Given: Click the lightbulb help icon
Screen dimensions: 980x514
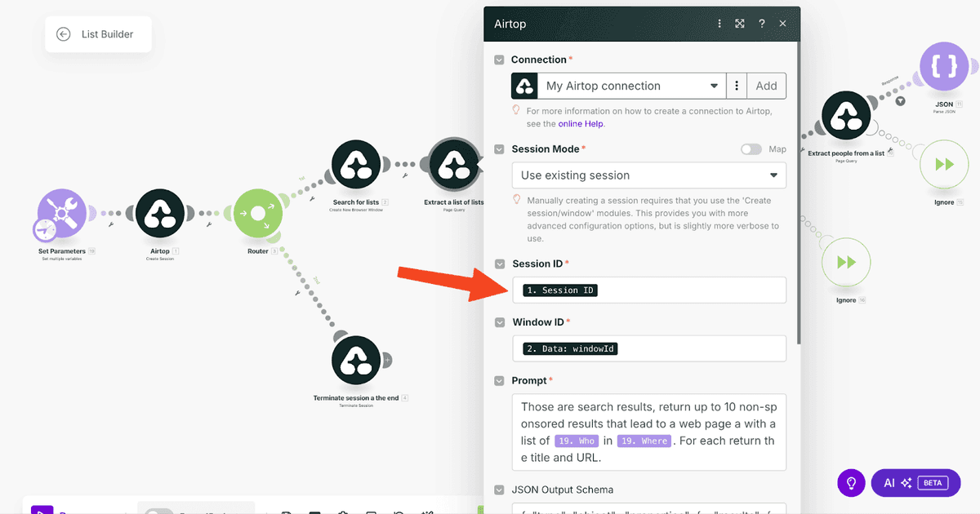Looking at the screenshot, I should point(850,483).
